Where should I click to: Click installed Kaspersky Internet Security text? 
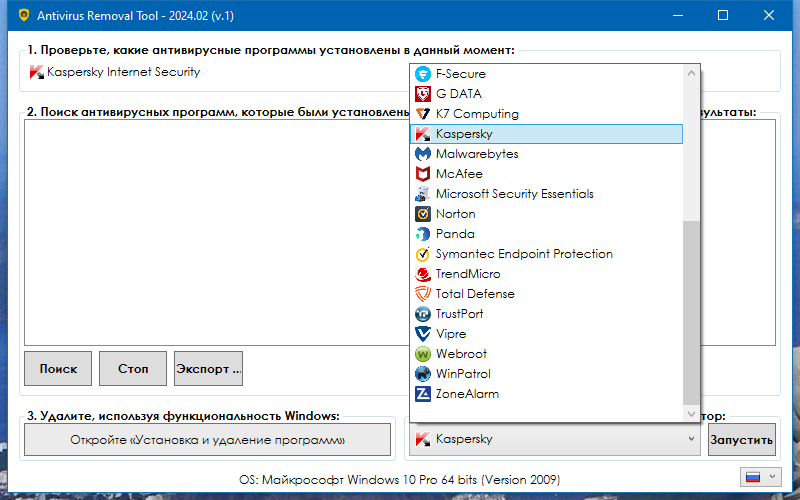(123, 72)
